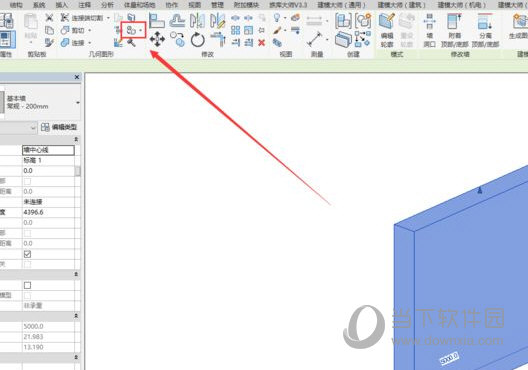
Task: Close the Properties palette
Action: point(77,77)
